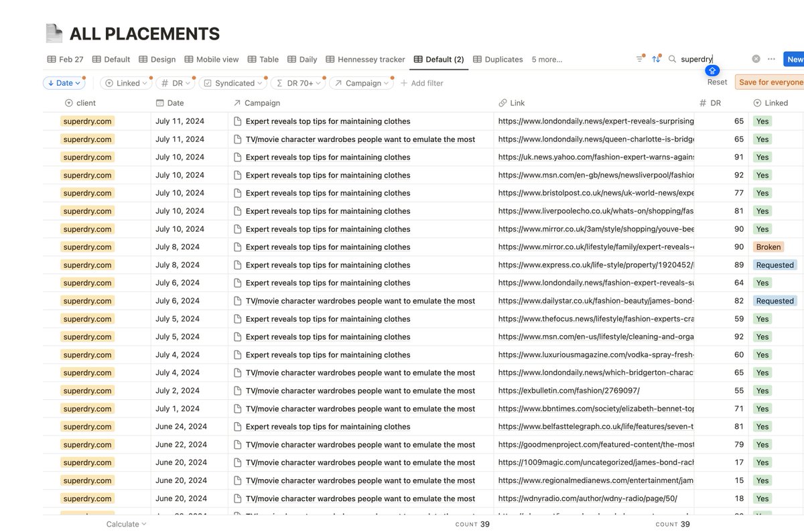Image resolution: width=804 pixels, height=532 pixels.
Task: Switch to the Design view tab
Action: point(157,59)
